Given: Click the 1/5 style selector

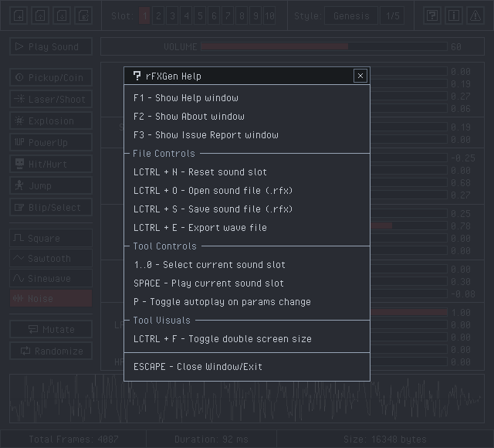Looking at the screenshot, I should 392,15.
